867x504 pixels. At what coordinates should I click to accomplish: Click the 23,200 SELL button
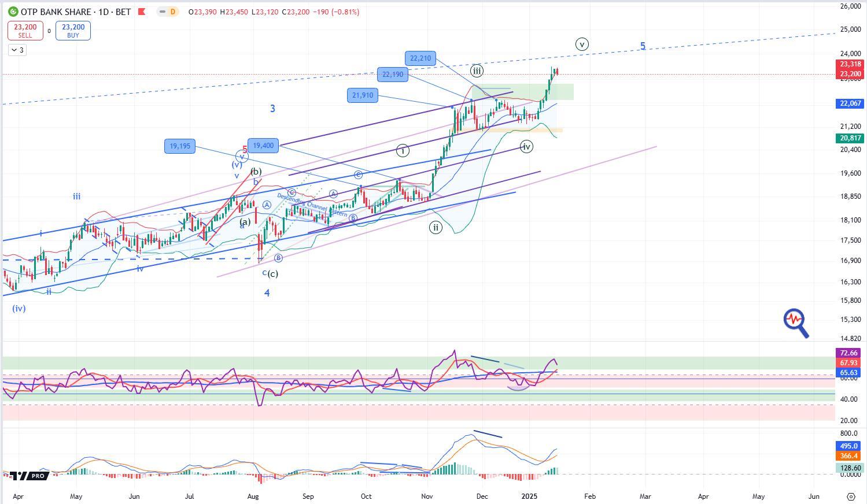(x=25, y=30)
